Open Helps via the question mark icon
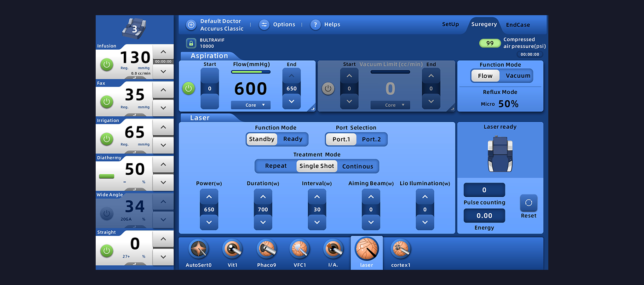This screenshot has height=285, width=644. 315,25
